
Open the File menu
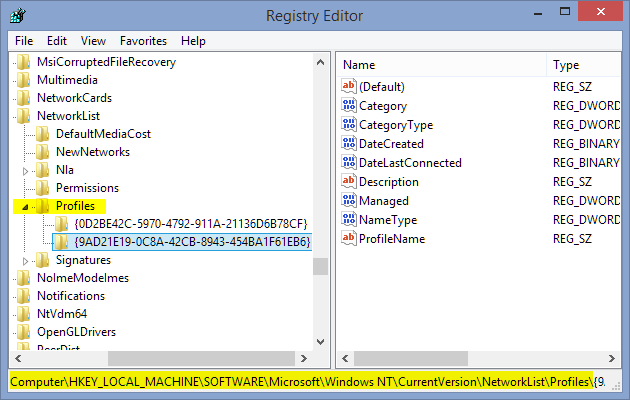[x=24, y=41]
